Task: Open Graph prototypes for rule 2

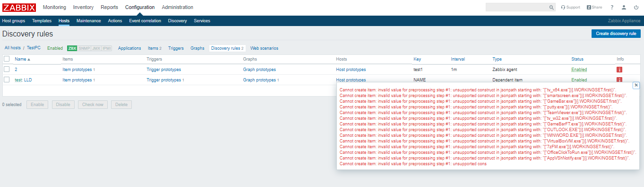Action: click(259, 70)
